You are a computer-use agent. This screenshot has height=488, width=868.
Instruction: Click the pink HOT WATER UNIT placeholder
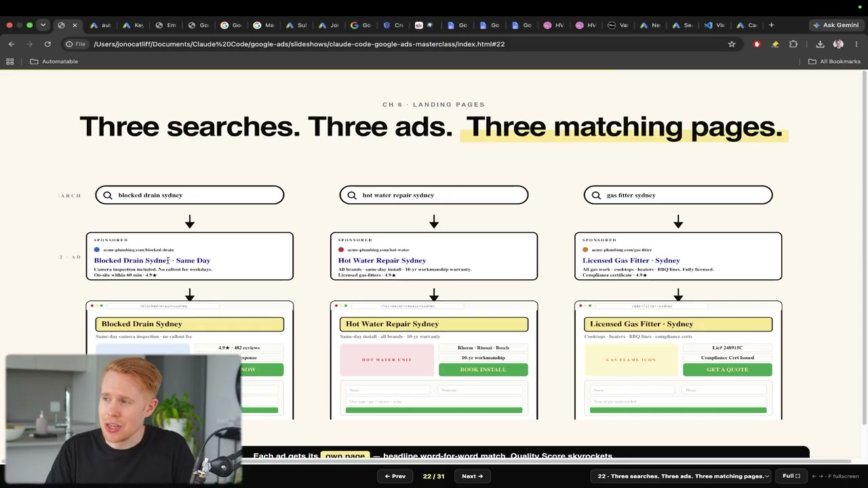[387, 359]
